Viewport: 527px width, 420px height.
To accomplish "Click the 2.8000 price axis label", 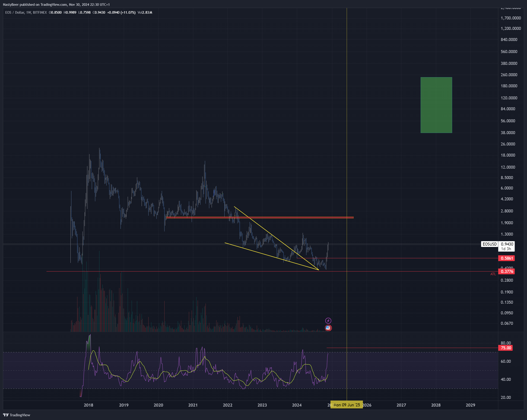I will 507,211.
